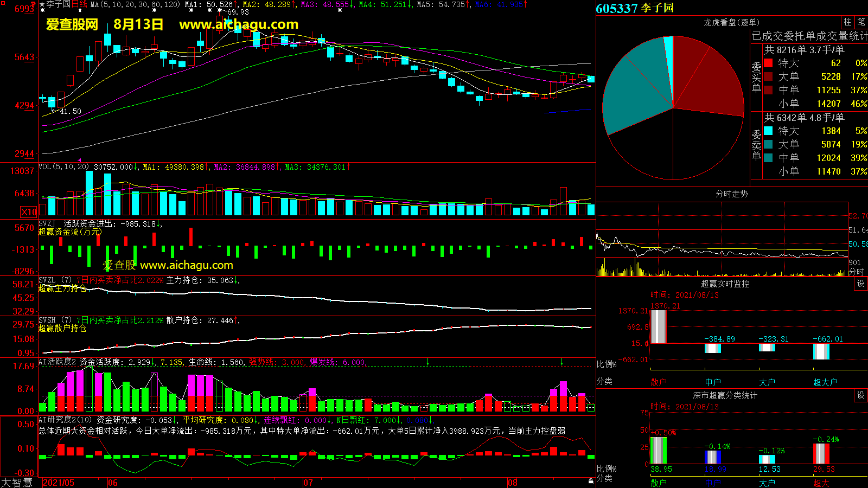Screen dimensions: 868x488
Task: Click the 分时 label on intraday chart
Action: 856,272
